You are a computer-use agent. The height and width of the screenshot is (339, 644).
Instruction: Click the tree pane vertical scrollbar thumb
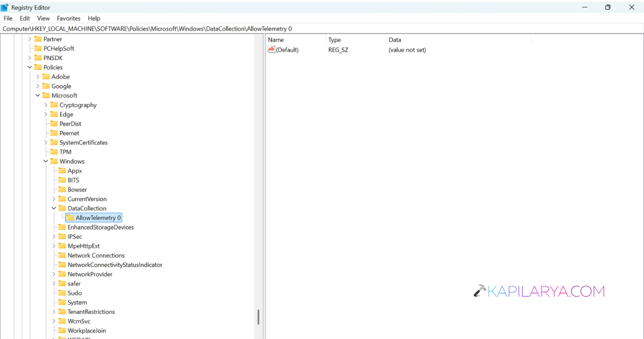[x=259, y=317]
